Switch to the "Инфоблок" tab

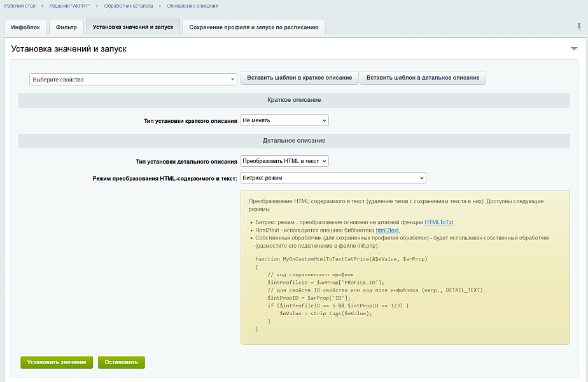coord(25,27)
